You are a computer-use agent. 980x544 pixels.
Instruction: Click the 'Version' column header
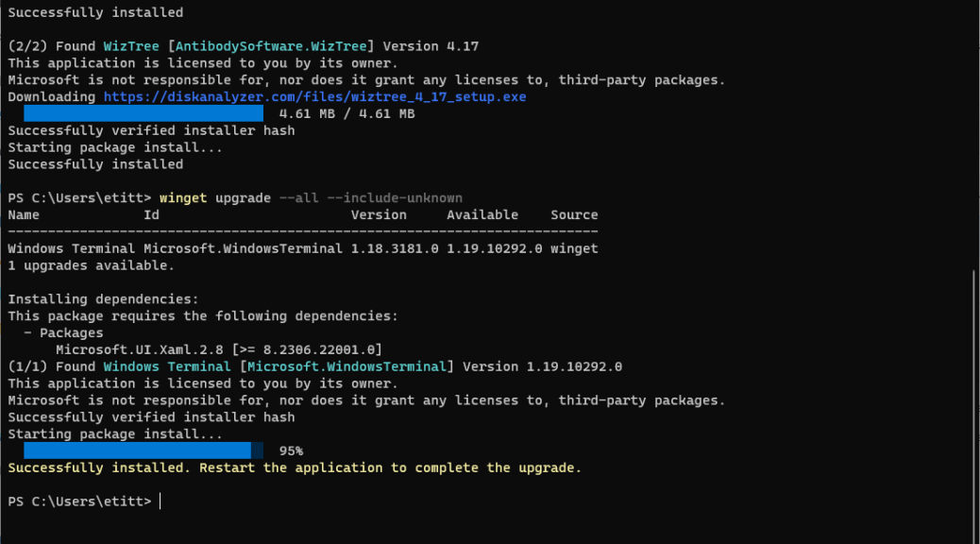[x=379, y=215]
